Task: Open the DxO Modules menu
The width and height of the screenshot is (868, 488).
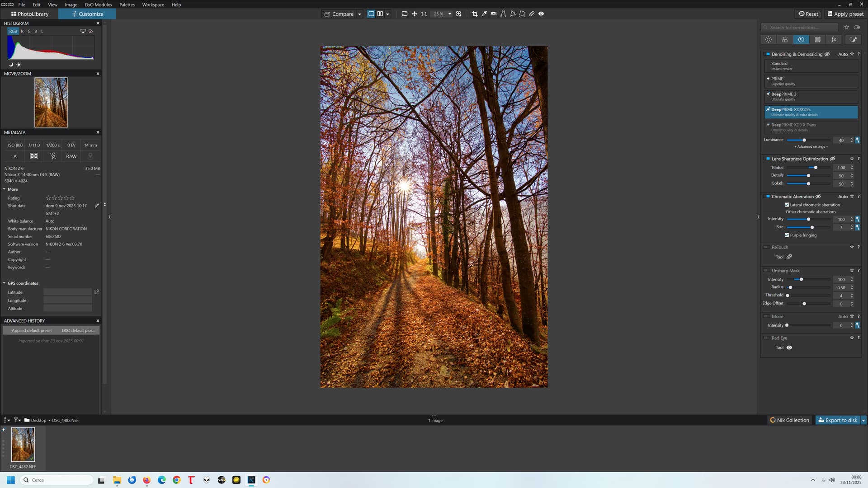Action: pyautogui.click(x=98, y=5)
